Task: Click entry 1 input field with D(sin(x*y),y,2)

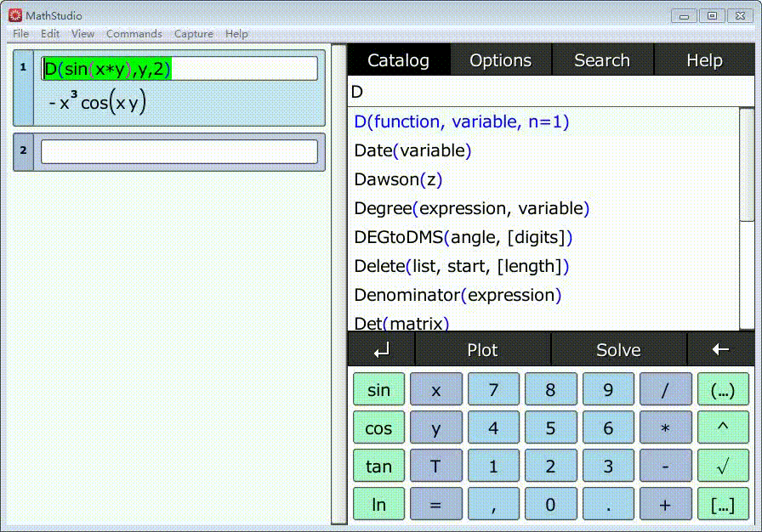Action: (x=179, y=69)
